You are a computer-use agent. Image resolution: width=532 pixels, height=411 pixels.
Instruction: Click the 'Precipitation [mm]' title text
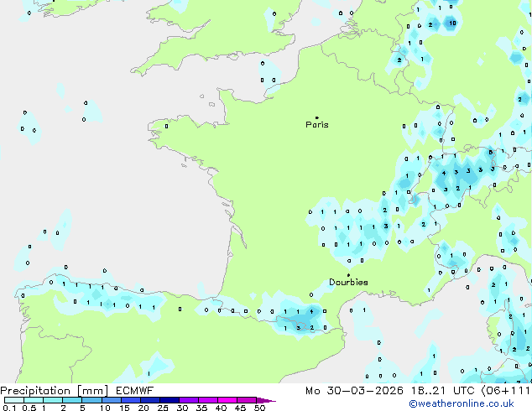point(55,391)
